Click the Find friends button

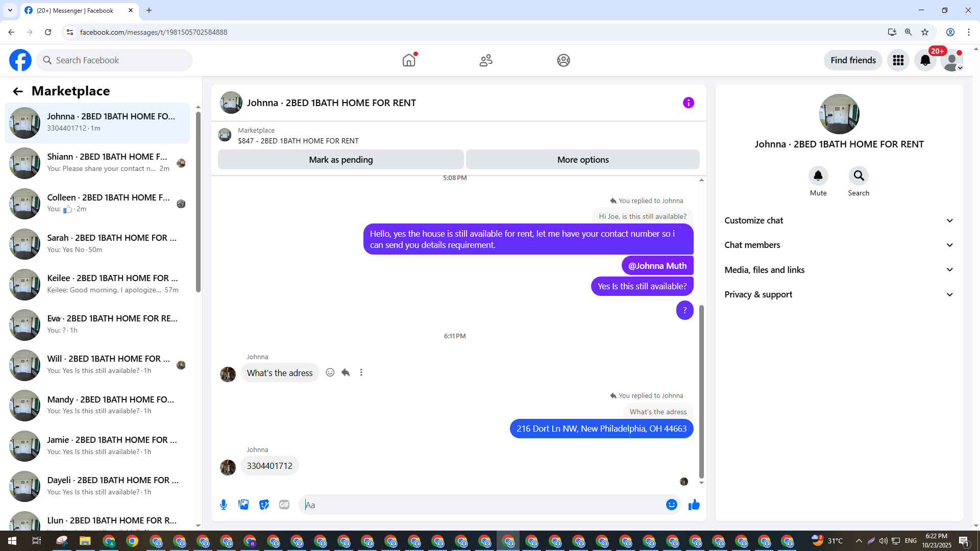coord(852,60)
